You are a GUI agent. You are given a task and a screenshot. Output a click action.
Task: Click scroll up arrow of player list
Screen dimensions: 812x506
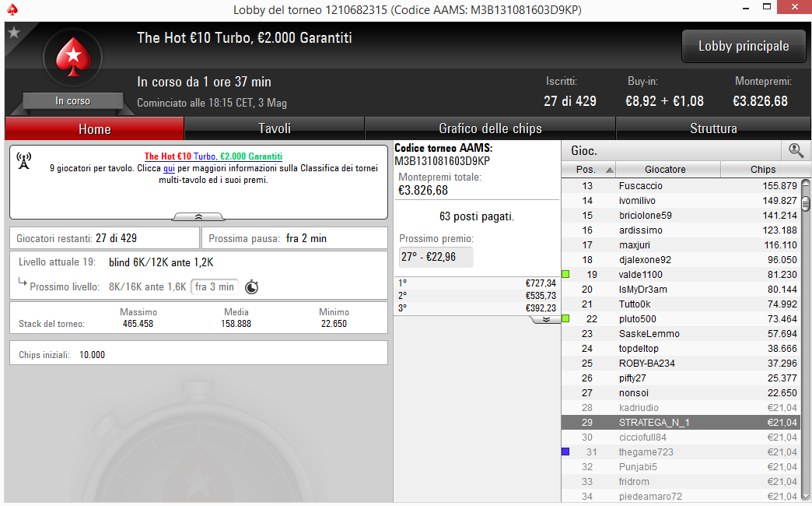(805, 183)
